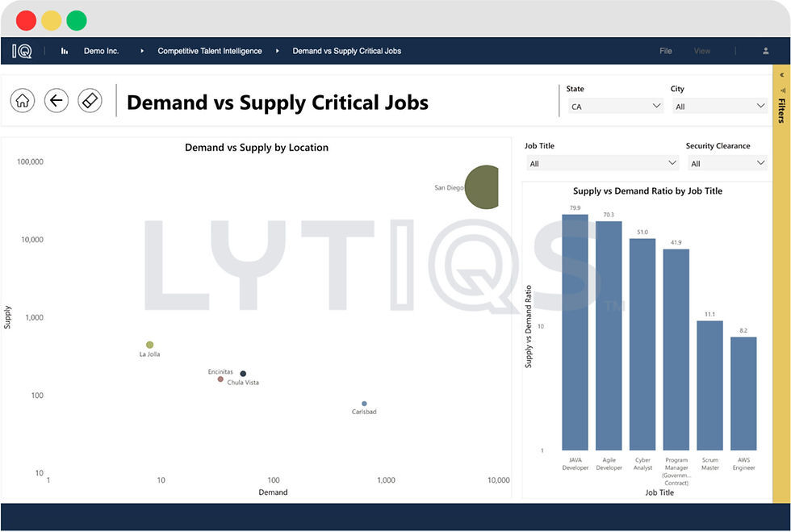Click the page heading Demand vs Supply Critical Jobs
The height and width of the screenshot is (532, 791).
[278, 103]
